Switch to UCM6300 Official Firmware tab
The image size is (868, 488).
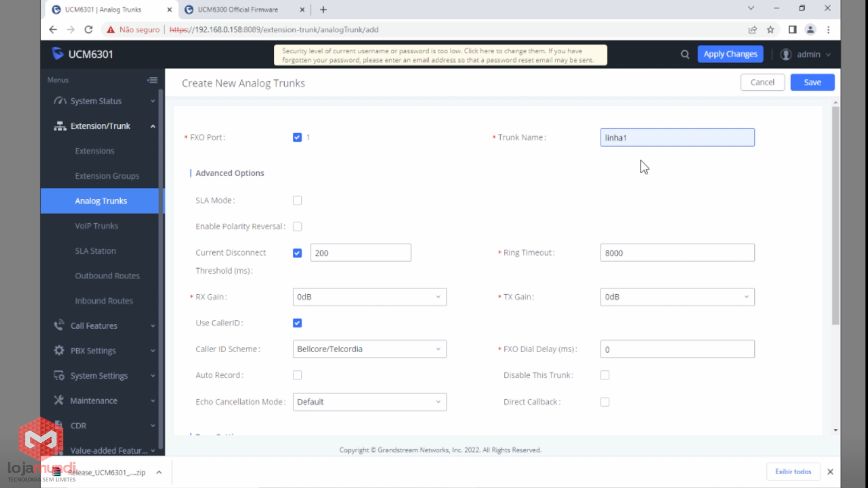[x=238, y=10]
